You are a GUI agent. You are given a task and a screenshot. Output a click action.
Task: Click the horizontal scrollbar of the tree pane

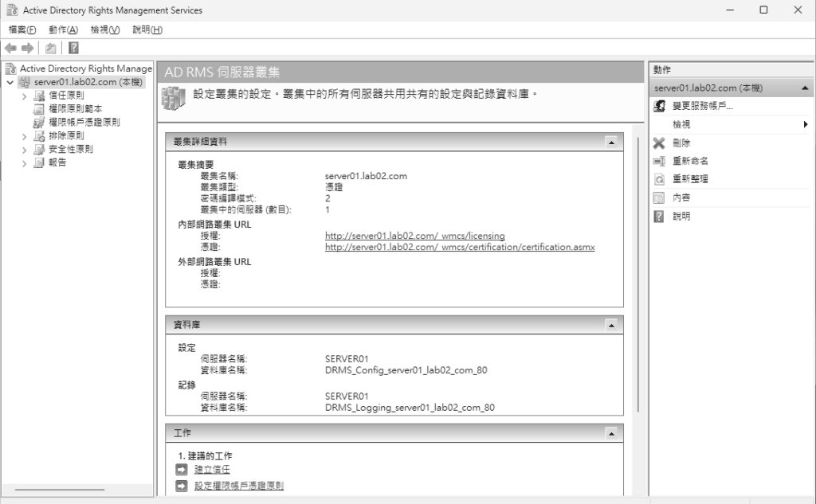[60, 490]
